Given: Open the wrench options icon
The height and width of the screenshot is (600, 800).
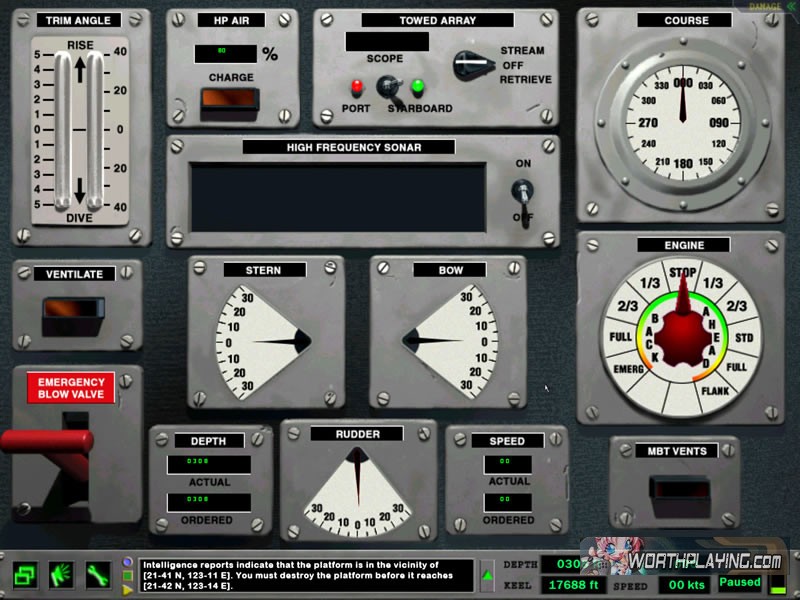Looking at the screenshot, I should click(98, 575).
